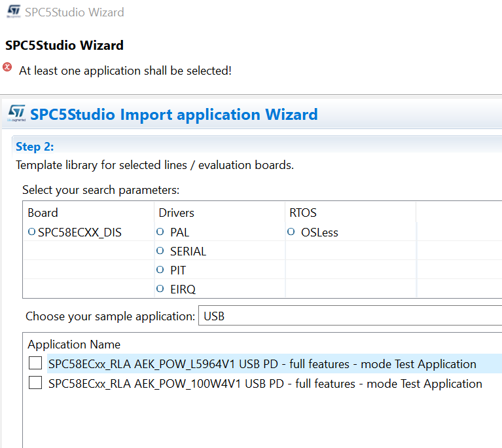Click the Drivers column header

[x=176, y=213]
